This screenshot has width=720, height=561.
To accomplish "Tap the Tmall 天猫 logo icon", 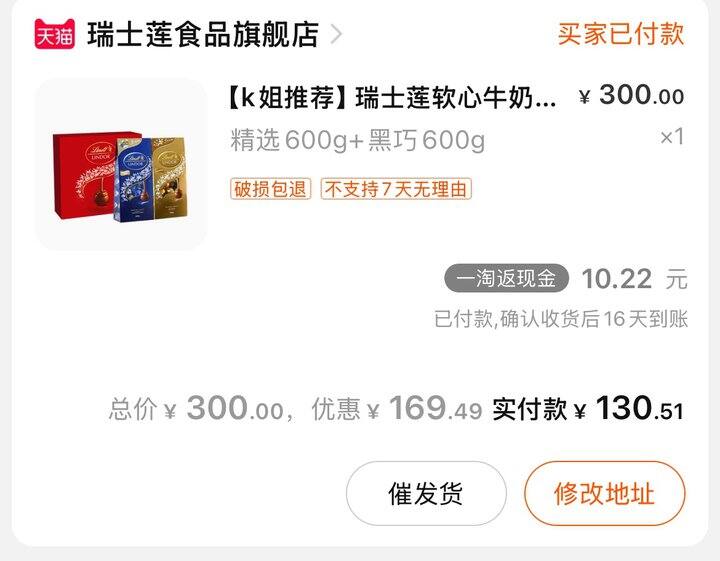I will [x=55, y=34].
